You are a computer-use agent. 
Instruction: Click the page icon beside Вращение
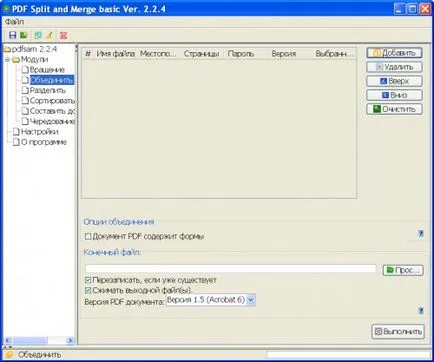(25, 70)
